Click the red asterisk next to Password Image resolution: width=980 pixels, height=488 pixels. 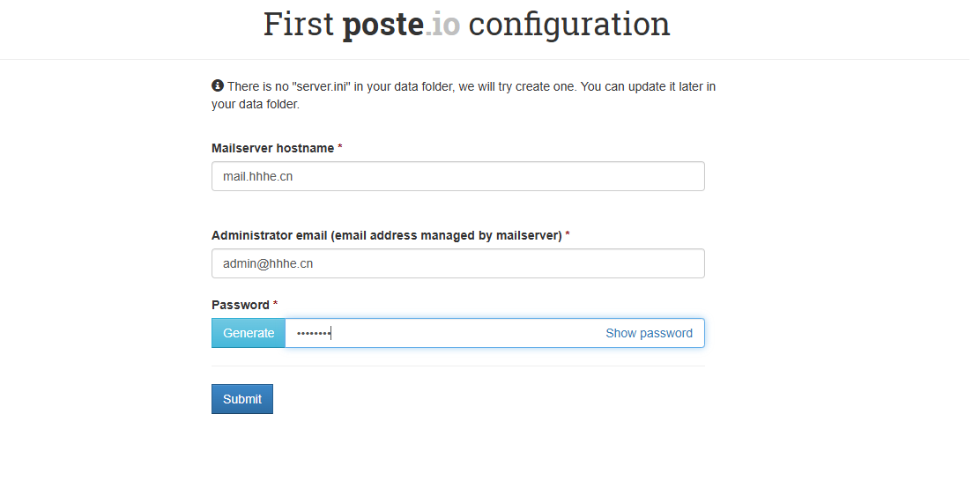pyautogui.click(x=276, y=304)
